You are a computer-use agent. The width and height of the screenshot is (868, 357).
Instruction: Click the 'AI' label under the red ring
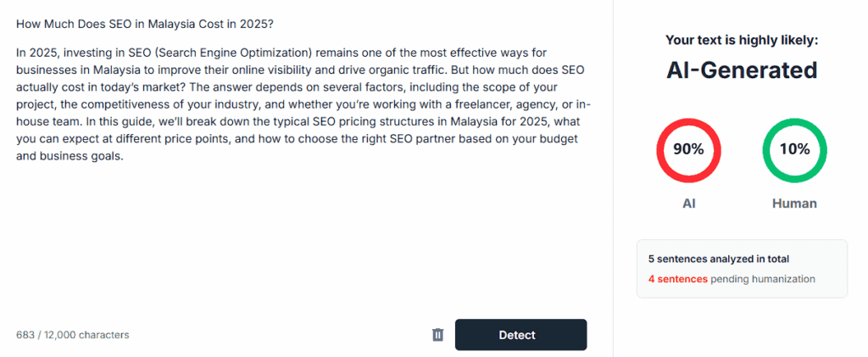[x=688, y=204]
